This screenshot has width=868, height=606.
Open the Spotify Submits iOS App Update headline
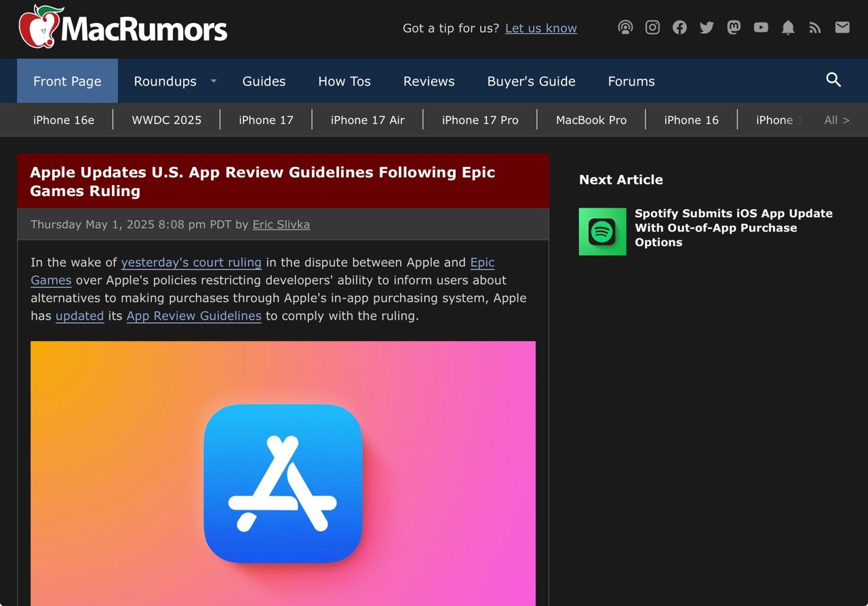(x=734, y=227)
